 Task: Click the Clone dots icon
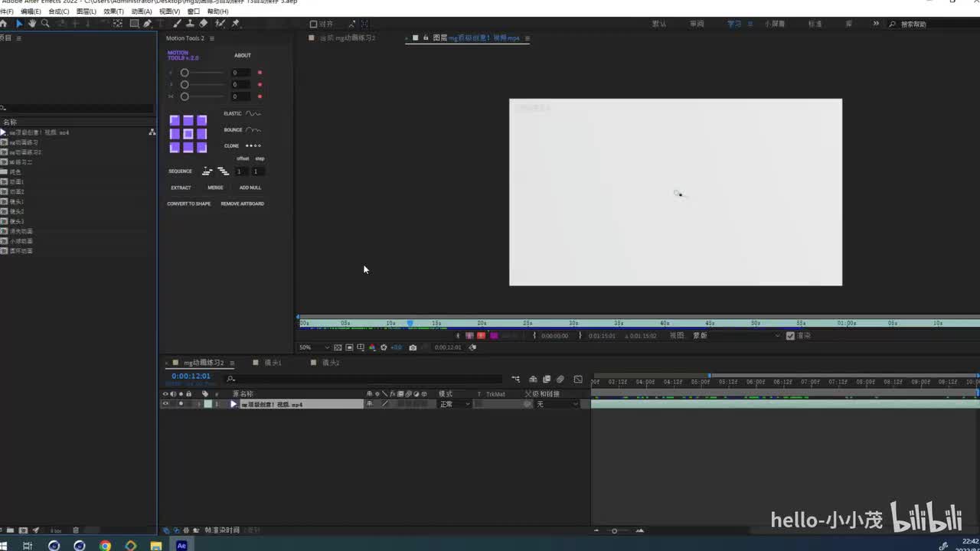point(253,145)
